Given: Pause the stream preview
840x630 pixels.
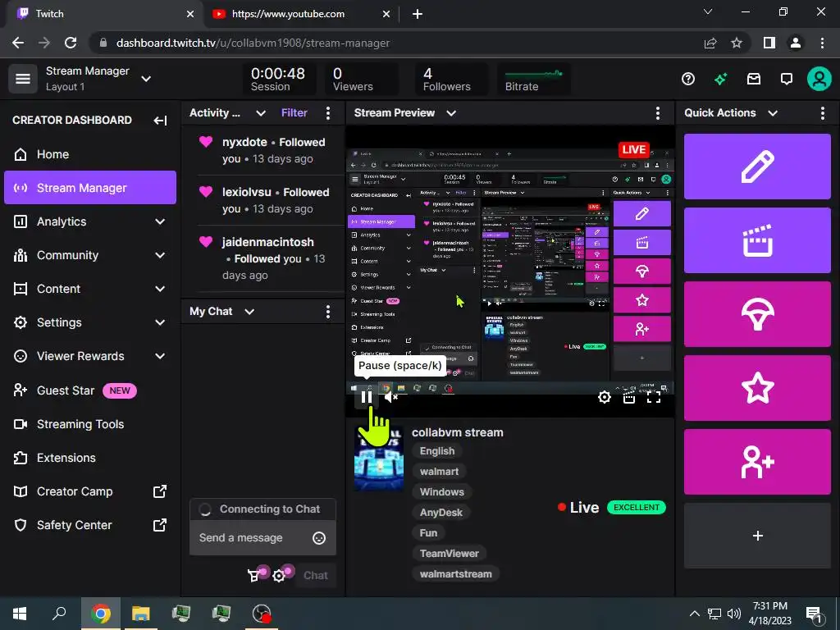Looking at the screenshot, I should (x=367, y=397).
